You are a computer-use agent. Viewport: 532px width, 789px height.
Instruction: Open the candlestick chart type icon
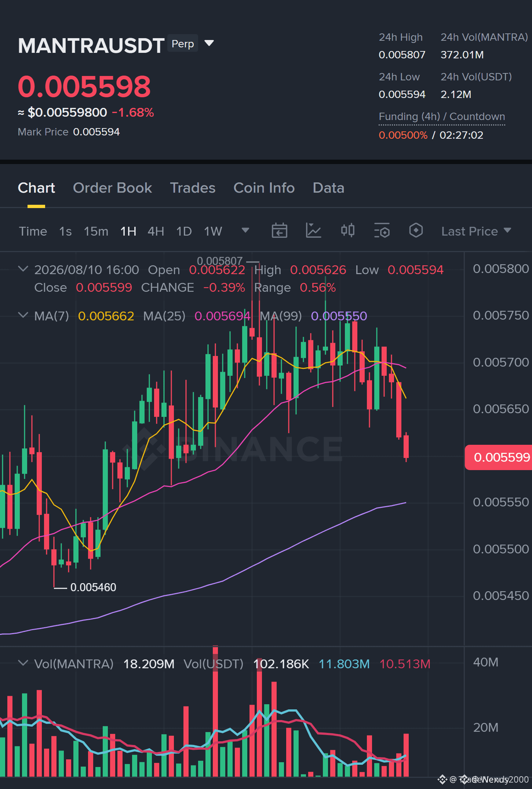(348, 230)
